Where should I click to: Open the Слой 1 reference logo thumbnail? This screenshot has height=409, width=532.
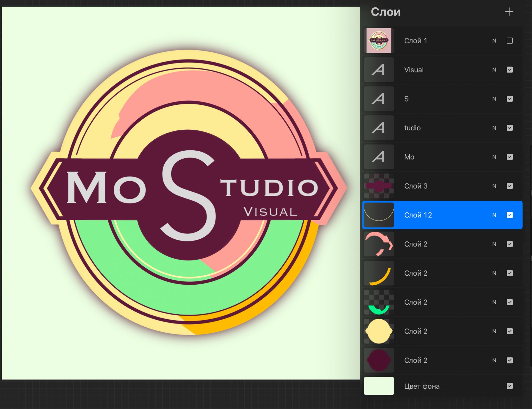379,41
